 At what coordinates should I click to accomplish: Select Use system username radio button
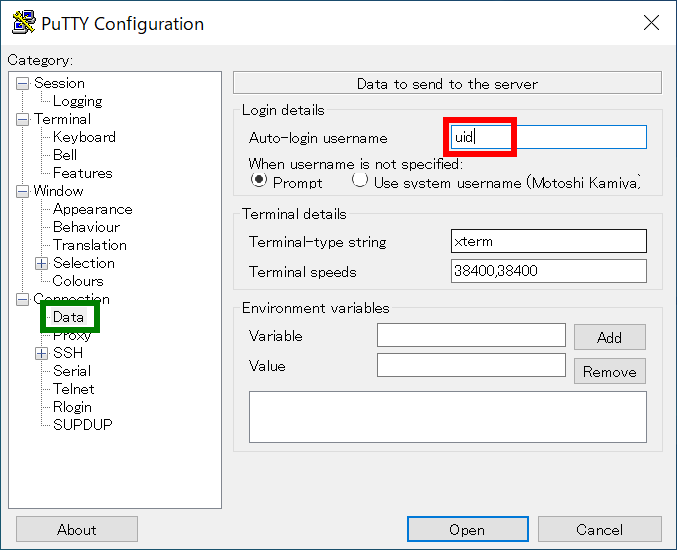pos(360,180)
